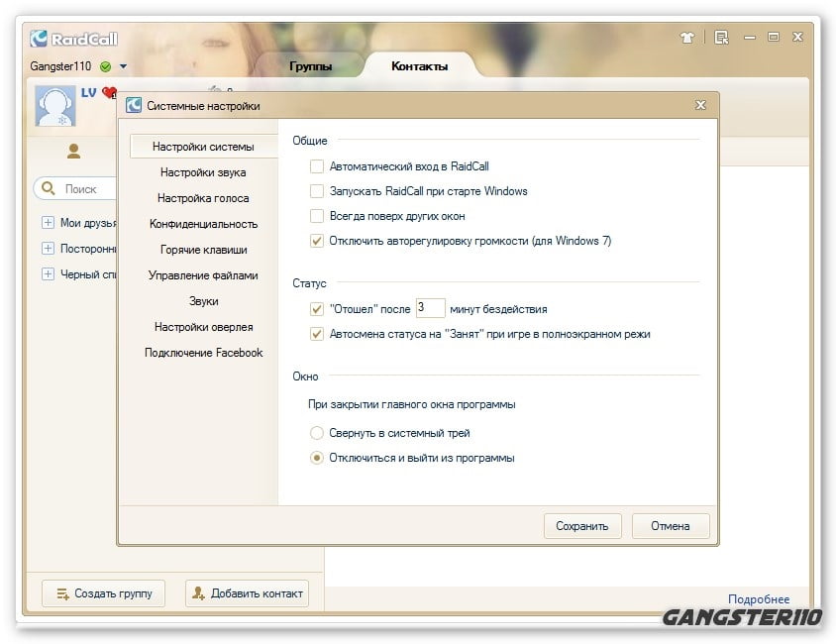Click the red heart badge near LV
This screenshot has width=836, height=644.
(x=108, y=93)
